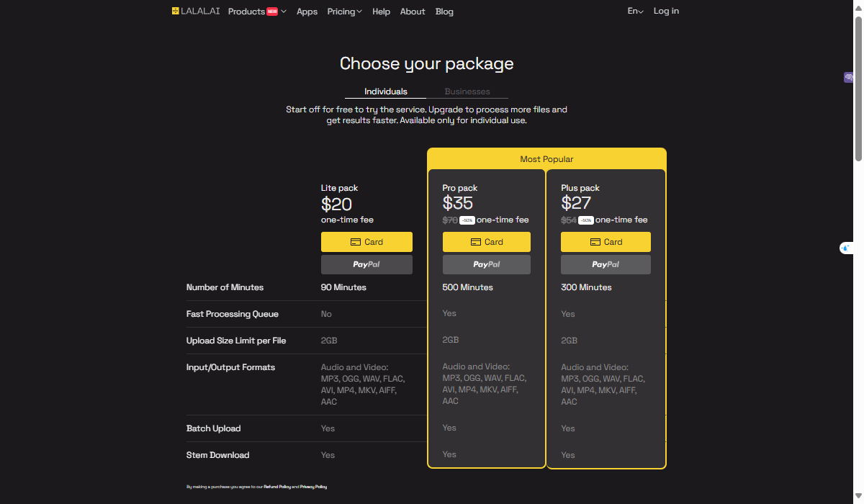Click the card icon in Plus pack
Viewport: 864px width, 504px height.
(x=595, y=242)
